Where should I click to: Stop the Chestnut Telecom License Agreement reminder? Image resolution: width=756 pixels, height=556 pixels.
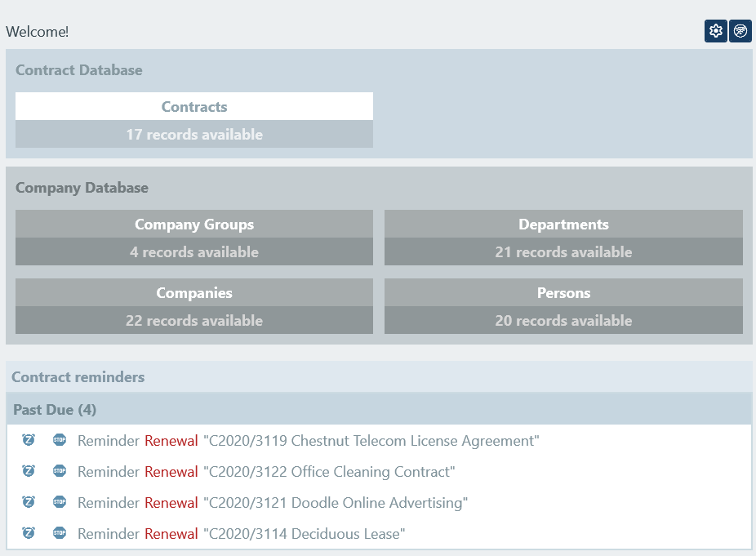pos(60,440)
